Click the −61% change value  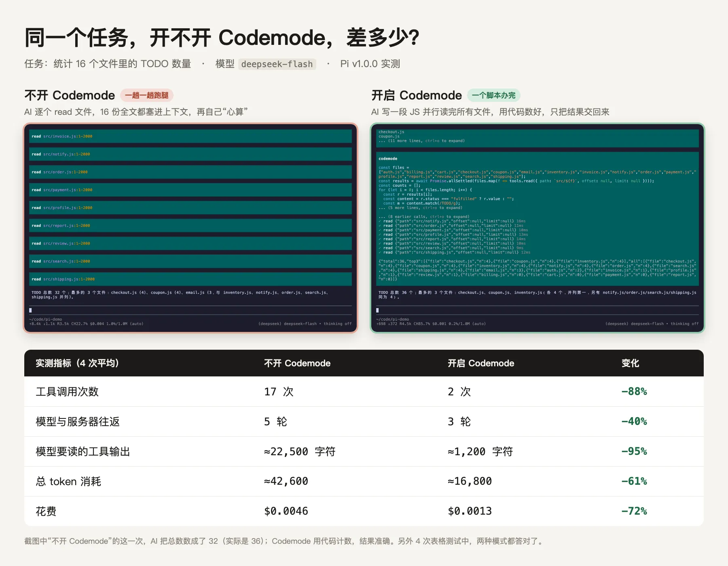(634, 481)
